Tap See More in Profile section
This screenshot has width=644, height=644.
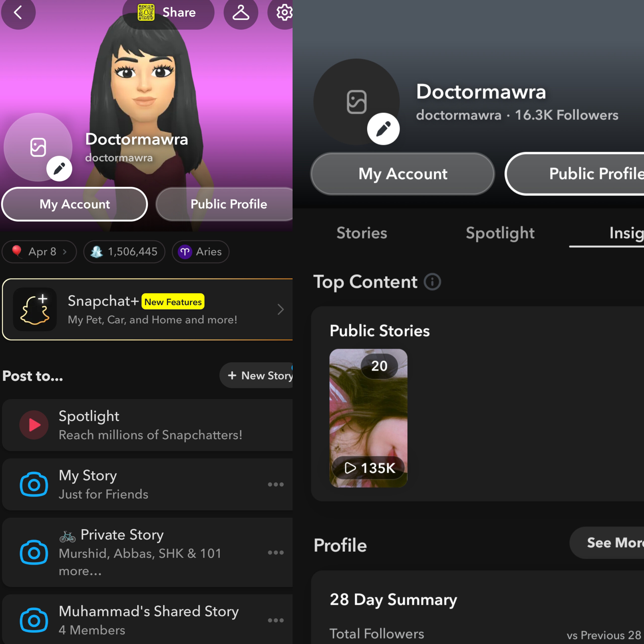607,543
